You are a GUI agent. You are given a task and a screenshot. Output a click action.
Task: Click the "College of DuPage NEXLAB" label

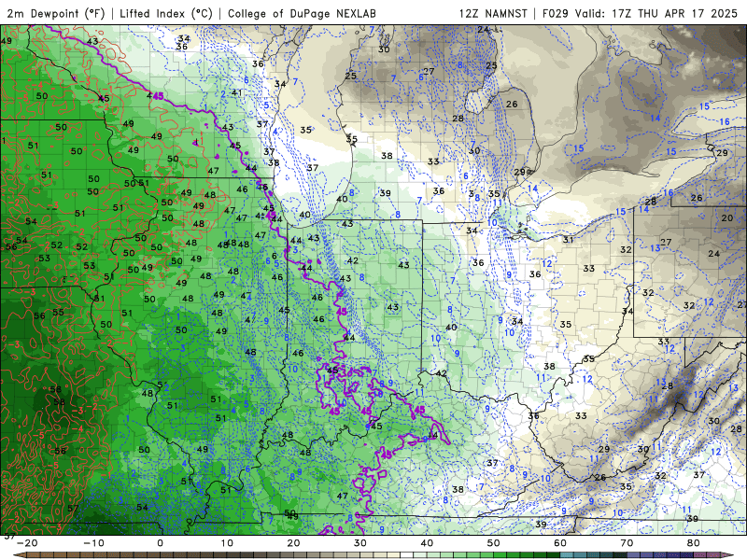[302, 13]
